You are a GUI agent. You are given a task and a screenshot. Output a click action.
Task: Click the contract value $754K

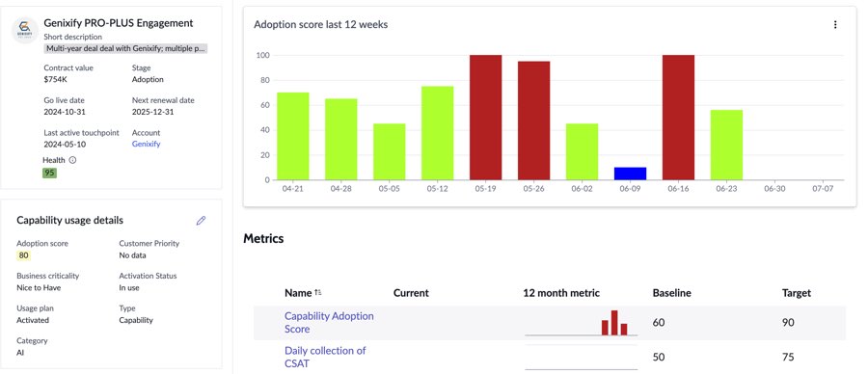(55, 79)
